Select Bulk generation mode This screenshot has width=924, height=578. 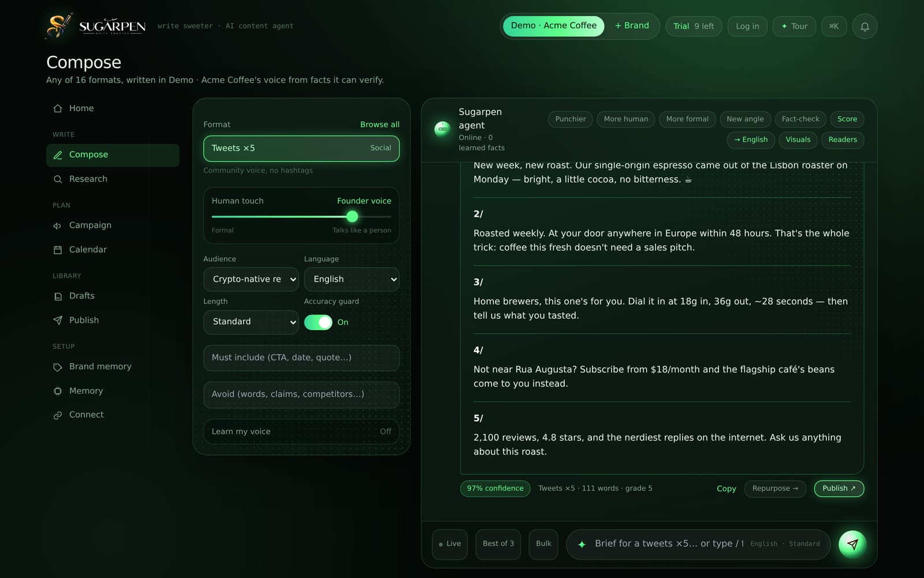click(x=543, y=544)
